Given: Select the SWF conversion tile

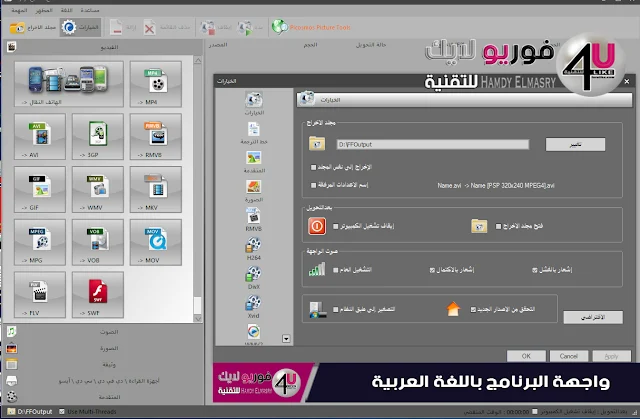Looking at the screenshot, I should pyautogui.click(x=98, y=295).
